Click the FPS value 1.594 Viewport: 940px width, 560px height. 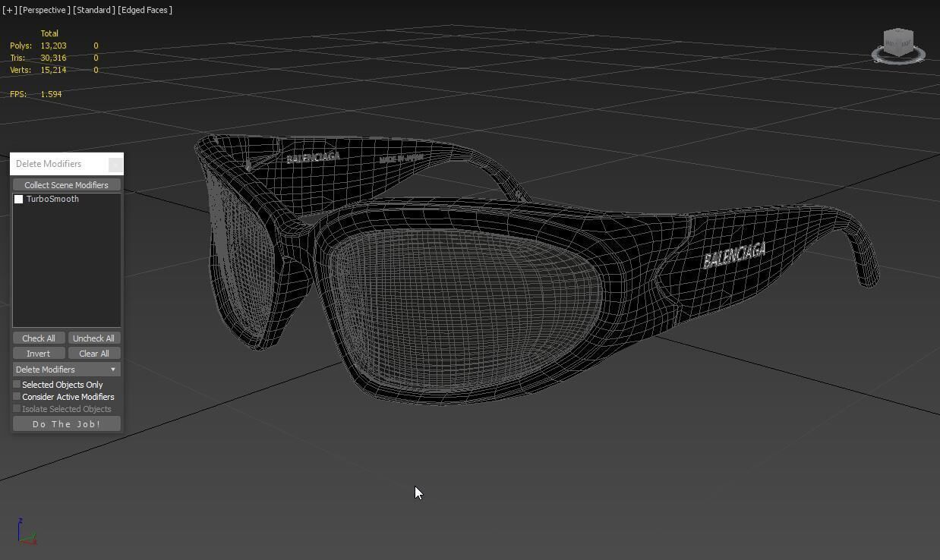pyautogui.click(x=51, y=94)
